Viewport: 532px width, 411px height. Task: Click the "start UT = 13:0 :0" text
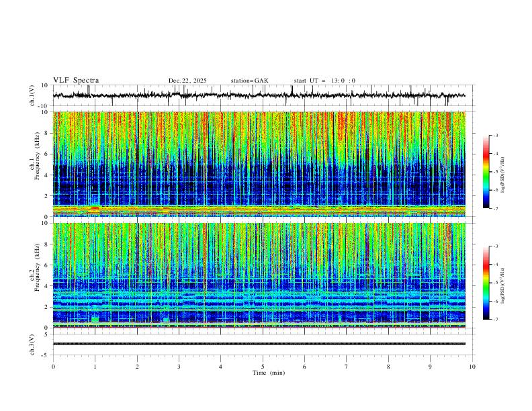pyautogui.click(x=324, y=81)
